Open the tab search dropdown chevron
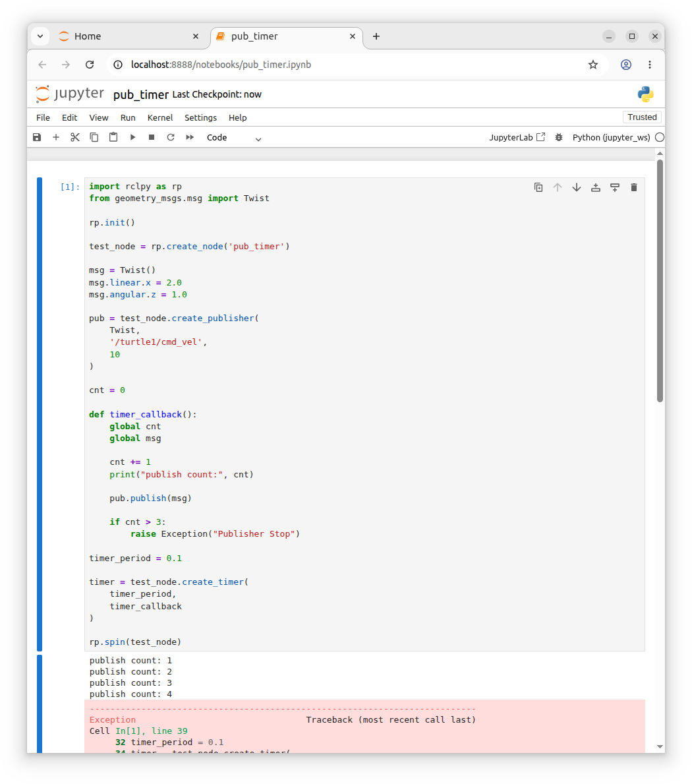This screenshot has width=692, height=784. coord(40,36)
